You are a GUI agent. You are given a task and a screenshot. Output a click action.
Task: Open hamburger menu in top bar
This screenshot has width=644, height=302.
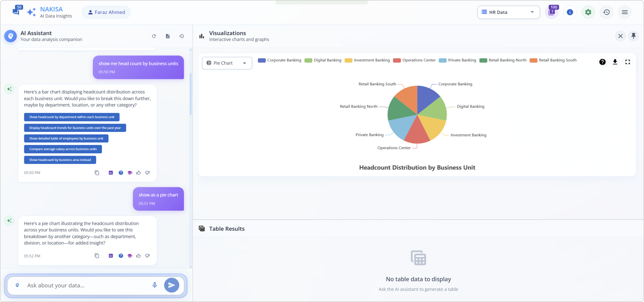coord(625,12)
